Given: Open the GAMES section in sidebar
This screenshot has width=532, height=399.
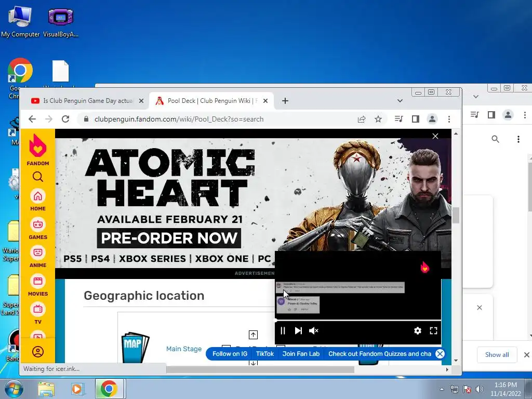Looking at the screenshot, I should pyautogui.click(x=37, y=229).
